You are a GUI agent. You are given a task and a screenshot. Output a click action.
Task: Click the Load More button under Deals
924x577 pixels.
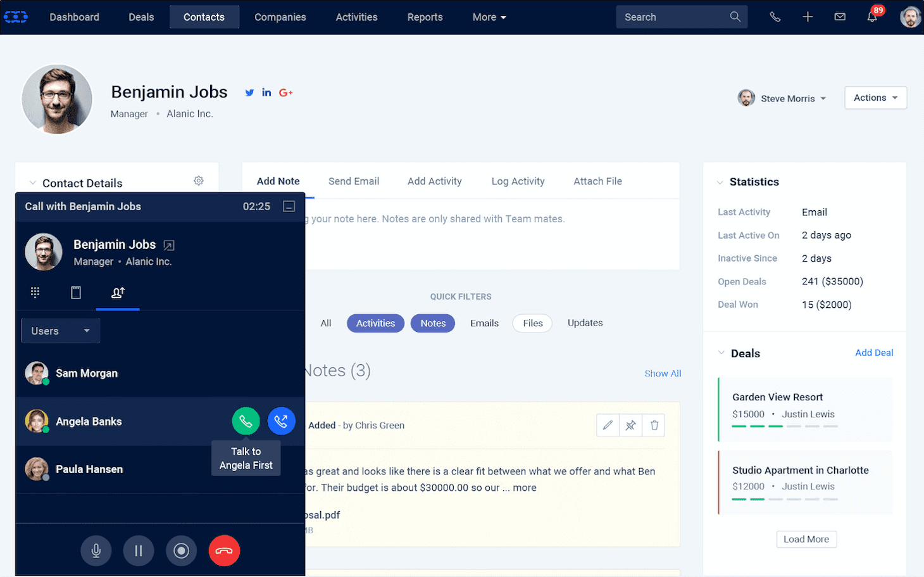click(x=806, y=539)
